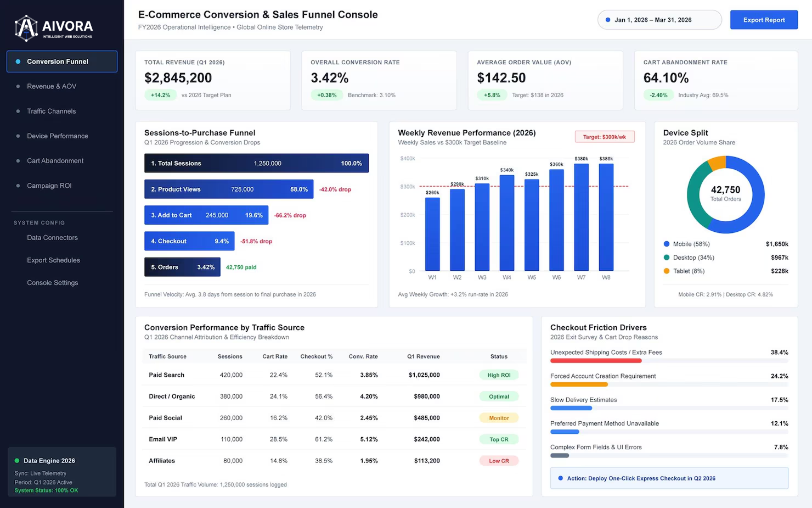812x508 pixels.
Task: Open Campaign ROI from the sidebar
Action: pos(49,186)
